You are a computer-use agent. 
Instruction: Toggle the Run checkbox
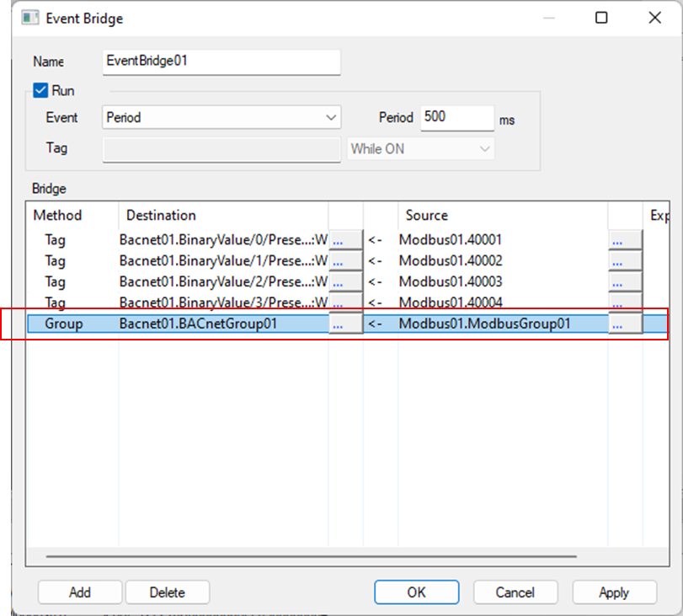pos(40,90)
